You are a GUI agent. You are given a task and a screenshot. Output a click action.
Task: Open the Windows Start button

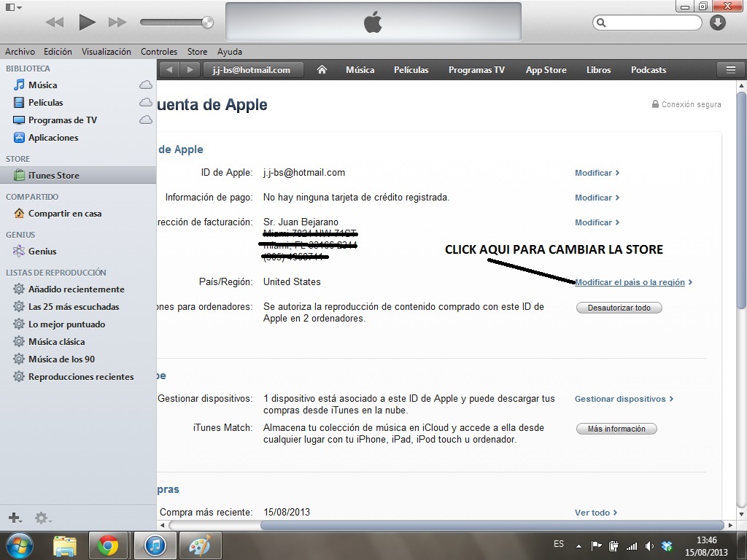click(18, 546)
